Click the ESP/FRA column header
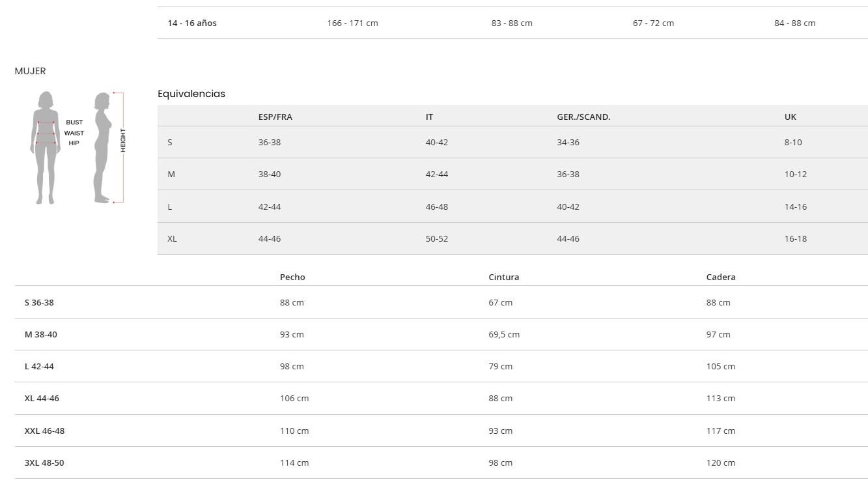The height and width of the screenshot is (482, 868). [x=275, y=117]
